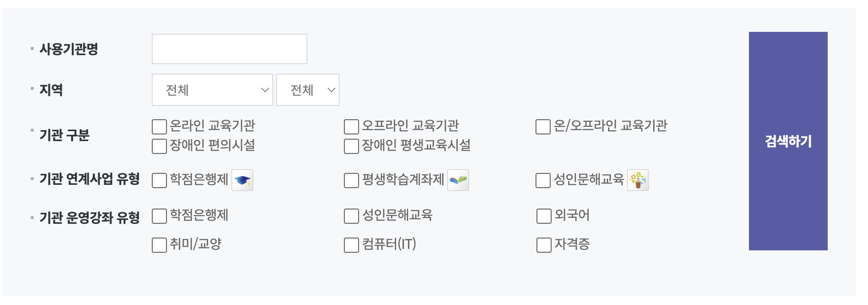The height and width of the screenshot is (305, 868).
Task: Check 학점은행제 under 기관 운영강좌 유형
Action: 158,216
